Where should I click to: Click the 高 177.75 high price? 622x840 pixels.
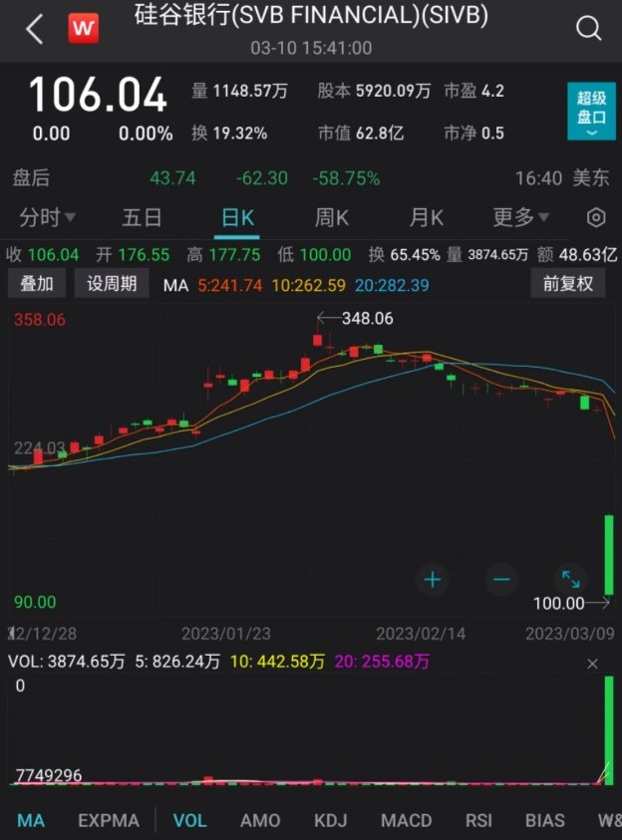click(223, 254)
